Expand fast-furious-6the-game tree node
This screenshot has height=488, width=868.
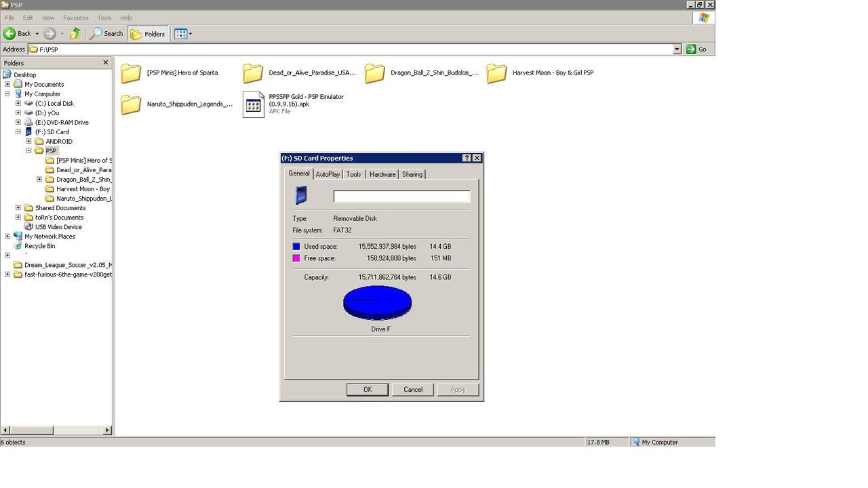click(x=7, y=274)
